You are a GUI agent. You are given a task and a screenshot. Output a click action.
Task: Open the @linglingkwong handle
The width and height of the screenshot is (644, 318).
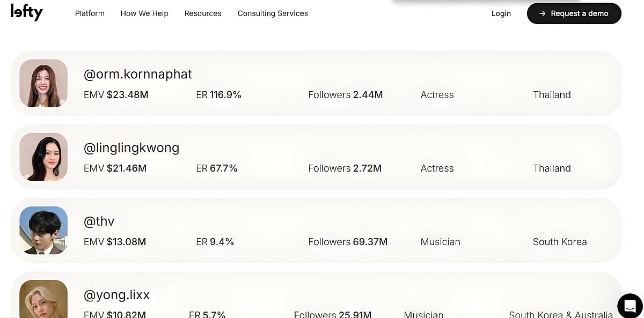click(131, 147)
